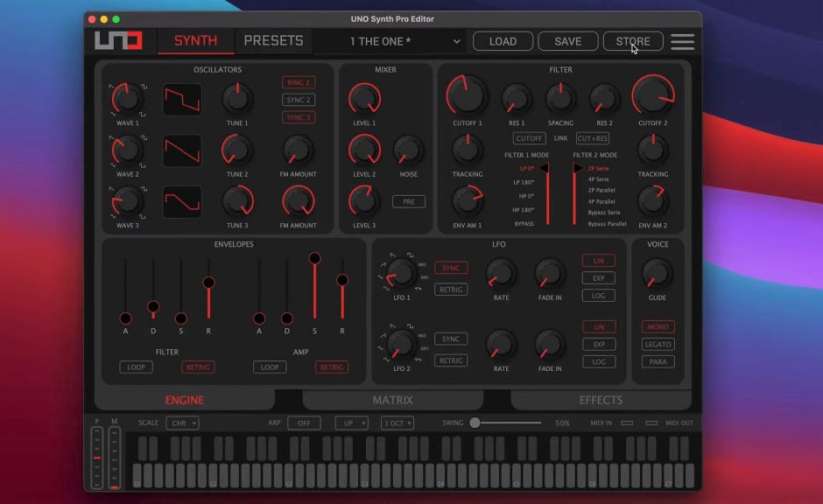The height and width of the screenshot is (504, 823).
Task: Open the CHR scale dropdown
Action: 182,423
